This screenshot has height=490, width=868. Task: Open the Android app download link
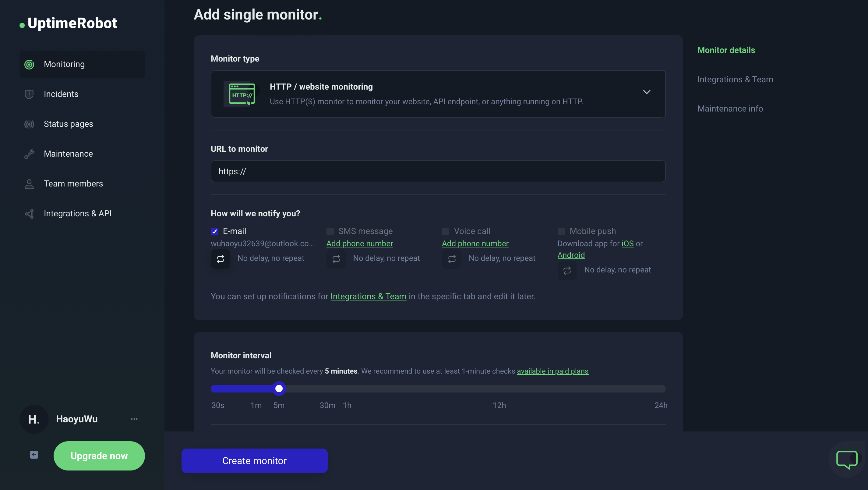click(571, 255)
